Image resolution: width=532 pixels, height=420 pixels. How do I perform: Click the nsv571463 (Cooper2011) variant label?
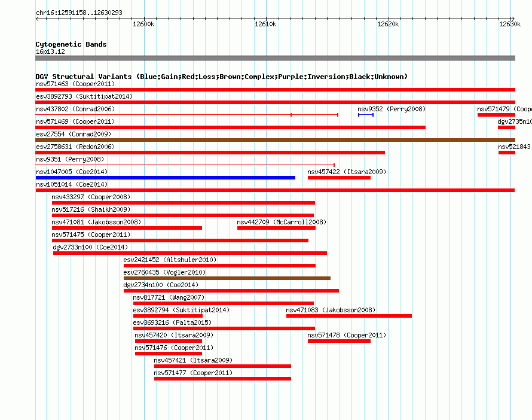click(x=75, y=84)
